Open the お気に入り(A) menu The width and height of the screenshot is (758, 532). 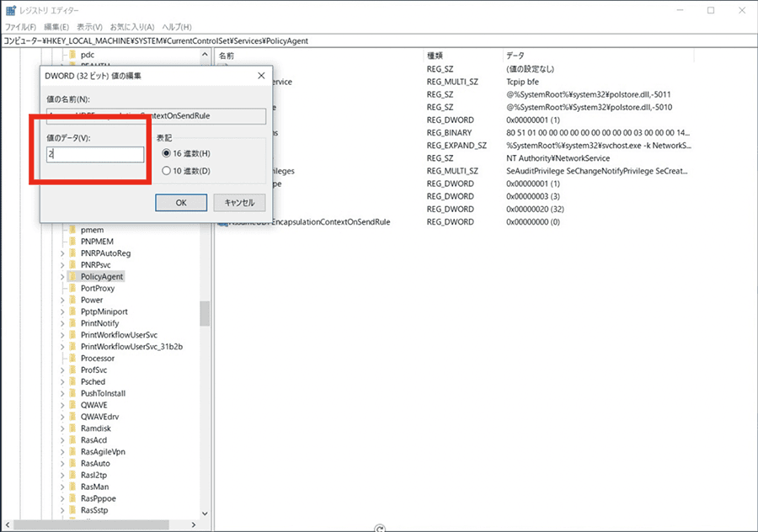132,27
